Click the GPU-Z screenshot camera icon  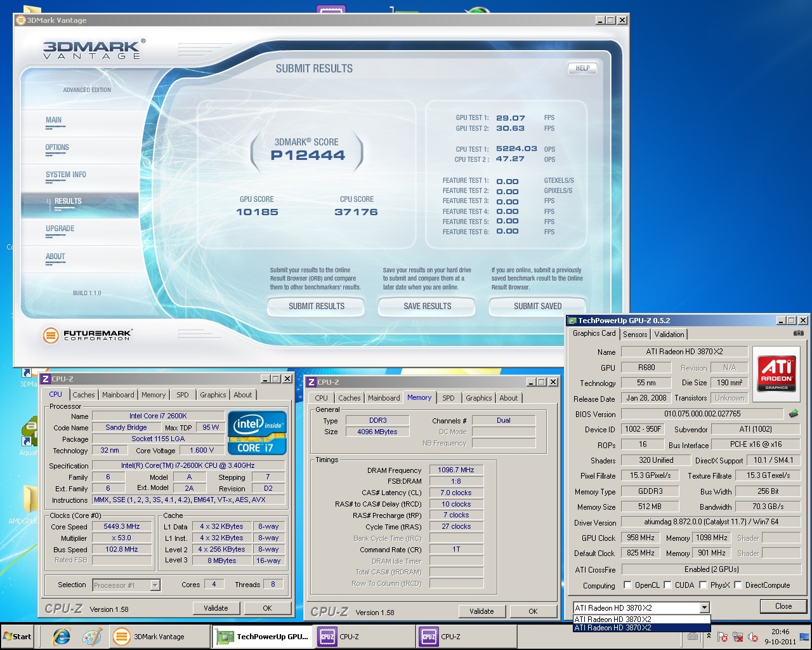pos(798,333)
